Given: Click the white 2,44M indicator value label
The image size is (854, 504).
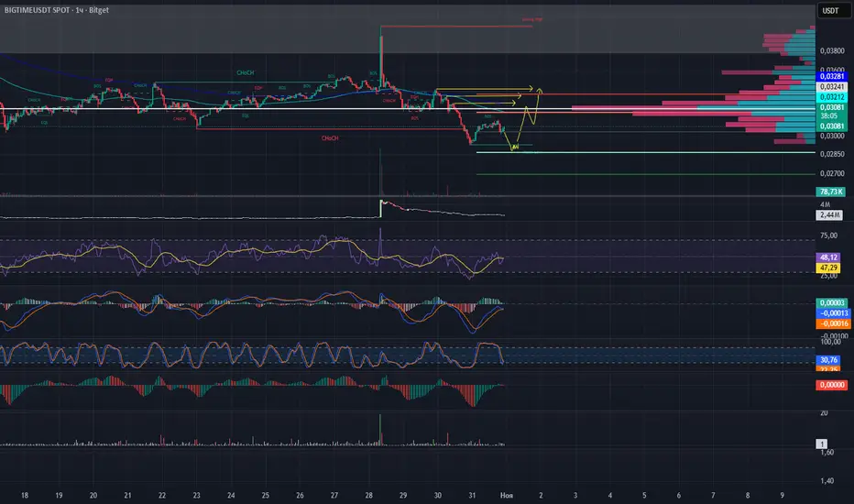Looking at the screenshot, I should pyautogui.click(x=832, y=214).
